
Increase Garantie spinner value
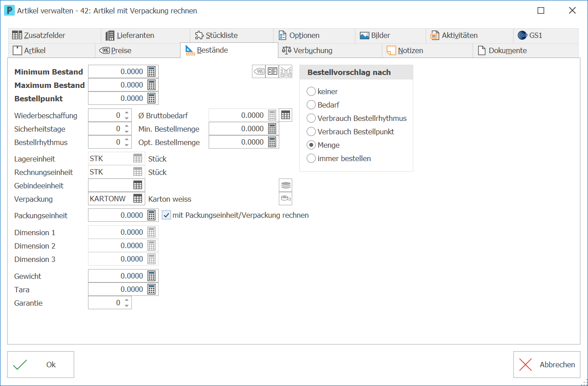127,300
